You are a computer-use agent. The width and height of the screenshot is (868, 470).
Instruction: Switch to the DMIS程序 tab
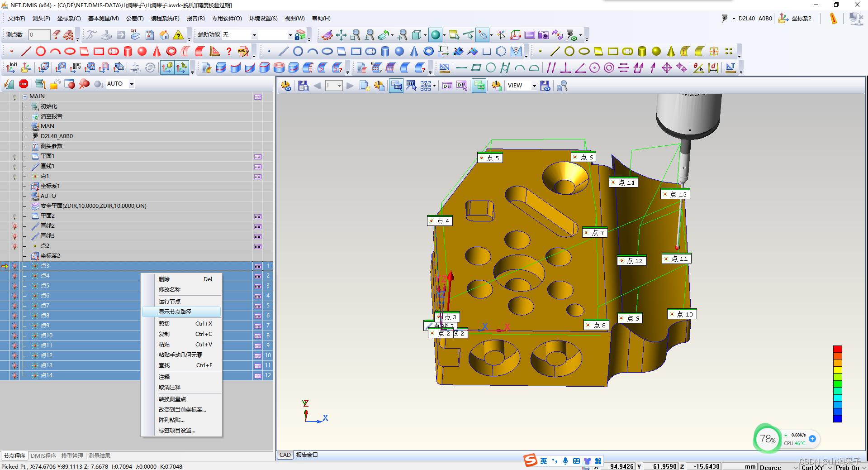(x=43, y=456)
